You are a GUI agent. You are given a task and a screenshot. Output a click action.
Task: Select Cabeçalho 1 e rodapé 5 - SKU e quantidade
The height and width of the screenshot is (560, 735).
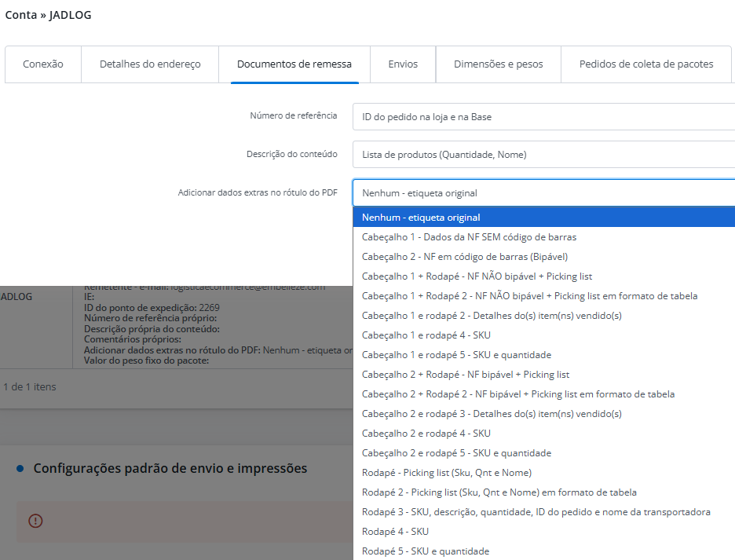[543, 355]
